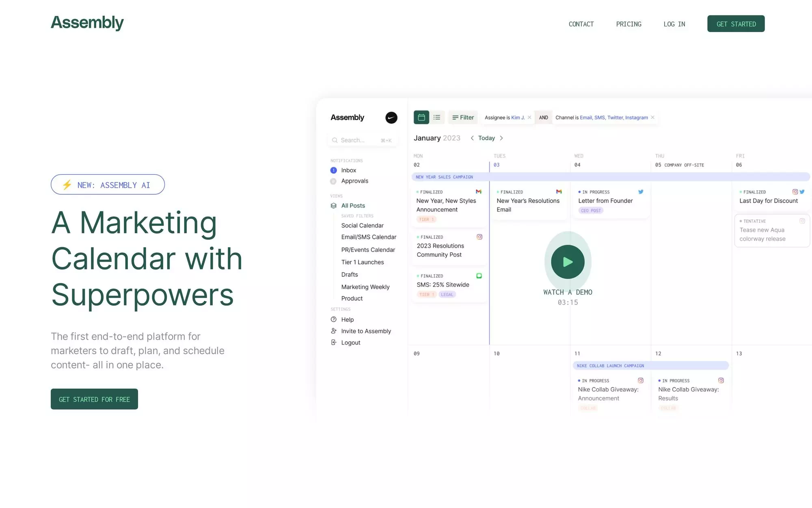
Task: Click the Nike logo avatar
Action: (x=391, y=118)
